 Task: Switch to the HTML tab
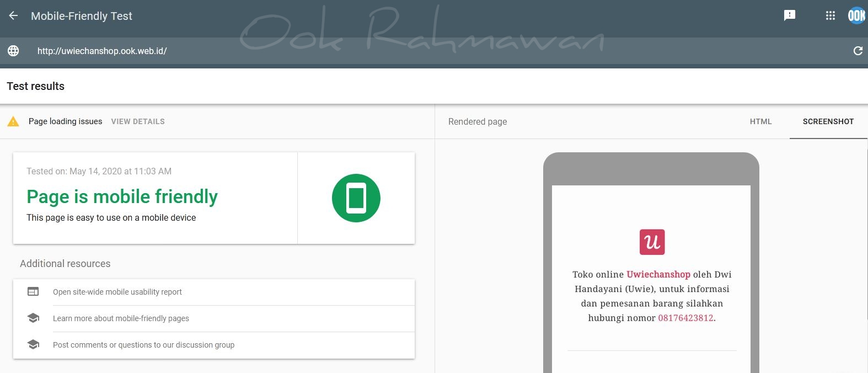[760, 121]
